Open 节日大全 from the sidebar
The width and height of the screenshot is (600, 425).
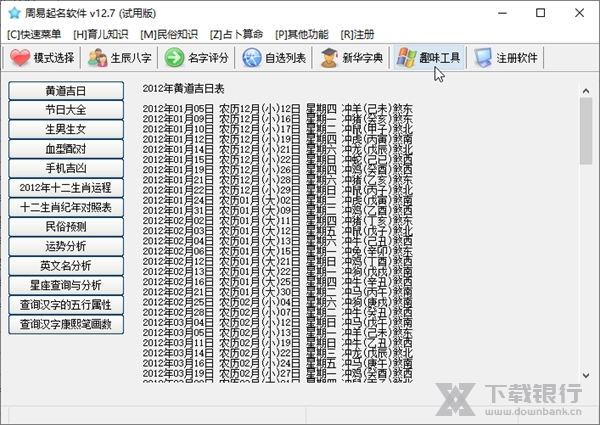tap(66, 110)
